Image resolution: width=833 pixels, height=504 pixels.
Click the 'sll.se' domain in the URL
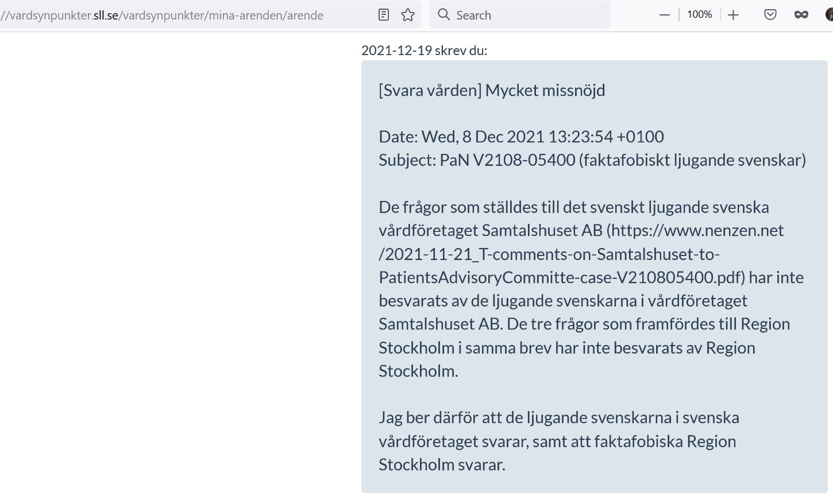[x=106, y=15]
